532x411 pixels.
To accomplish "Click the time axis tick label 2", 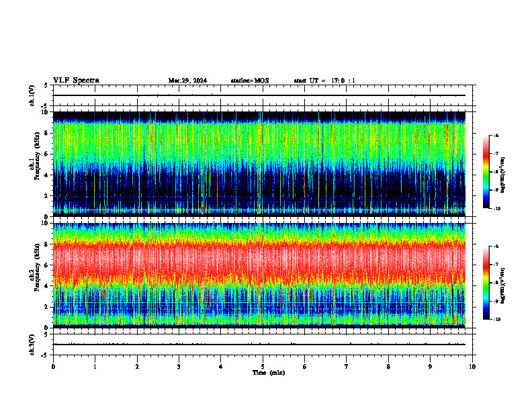I will [137, 367].
